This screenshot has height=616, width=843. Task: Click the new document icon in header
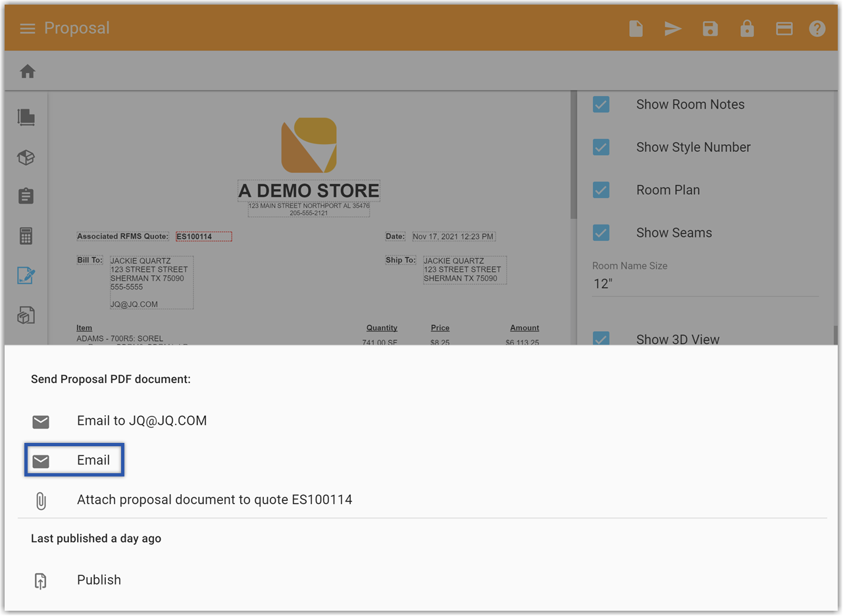point(636,28)
